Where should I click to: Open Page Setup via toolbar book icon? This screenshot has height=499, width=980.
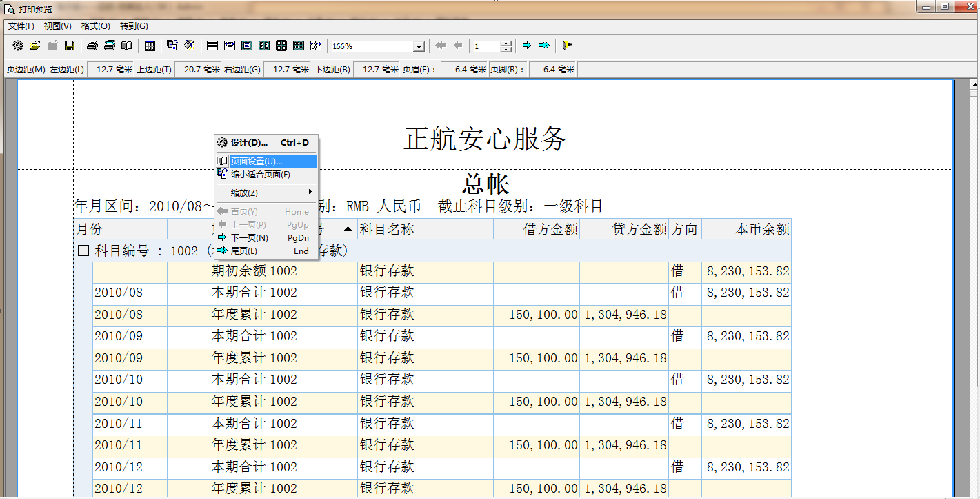pyautogui.click(x=127, y=46)
